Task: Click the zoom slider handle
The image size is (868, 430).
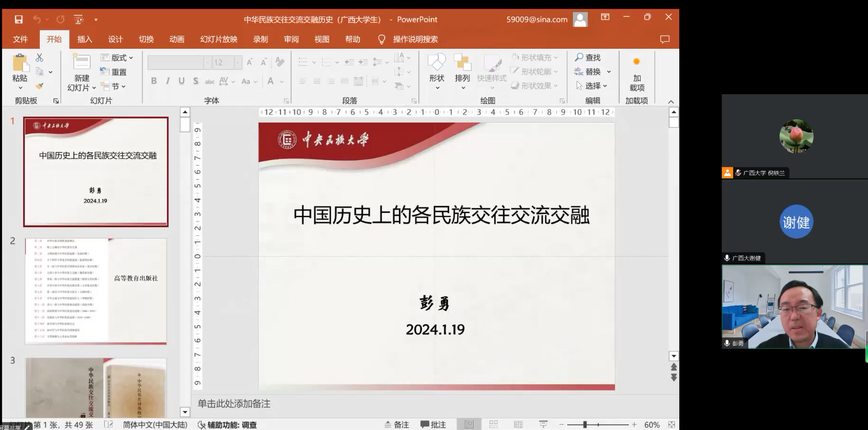Action: [x=585, y=425]
